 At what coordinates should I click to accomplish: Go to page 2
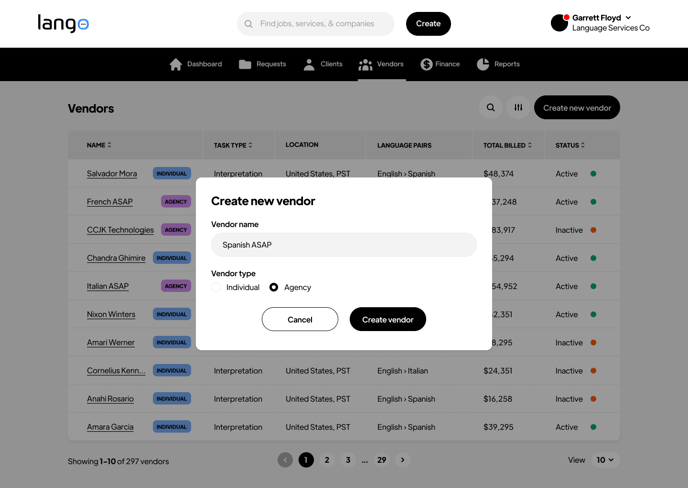click(x=327, y=460)
